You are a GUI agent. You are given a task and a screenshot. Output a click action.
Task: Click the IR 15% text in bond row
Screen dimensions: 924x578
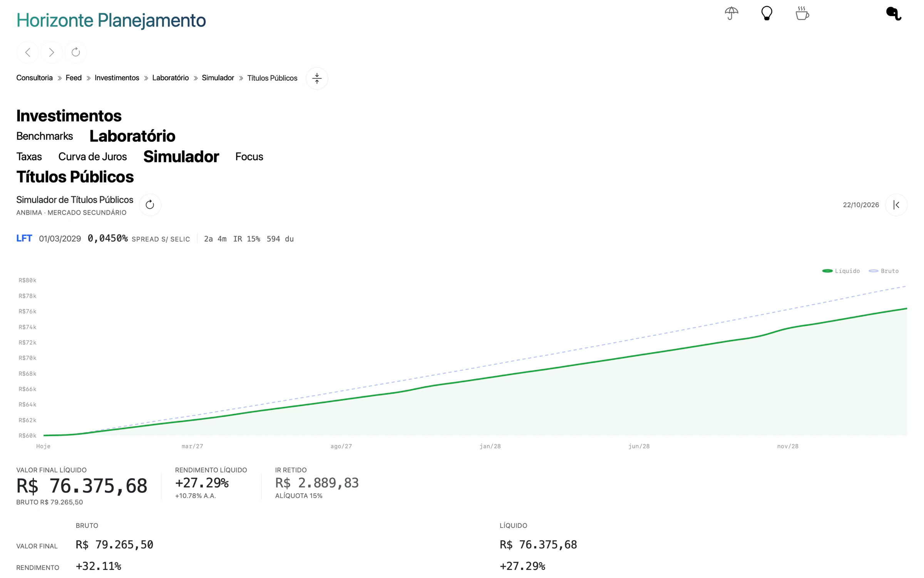point(246,239)
